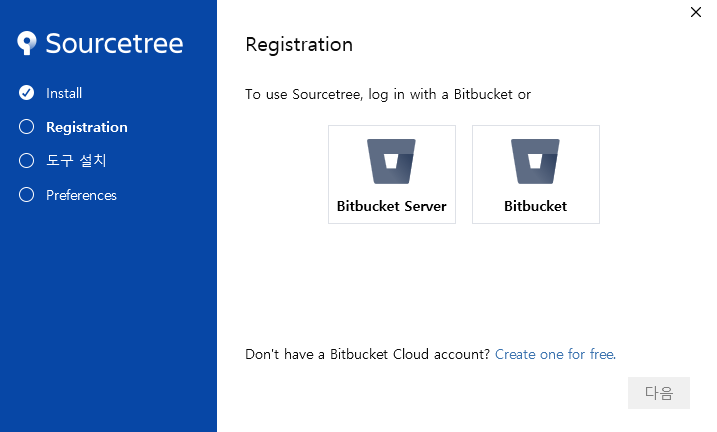Go to the Install step label
The height and width of the screenshot is (432, 717).
pyautogui.click(x=64, y=93)
